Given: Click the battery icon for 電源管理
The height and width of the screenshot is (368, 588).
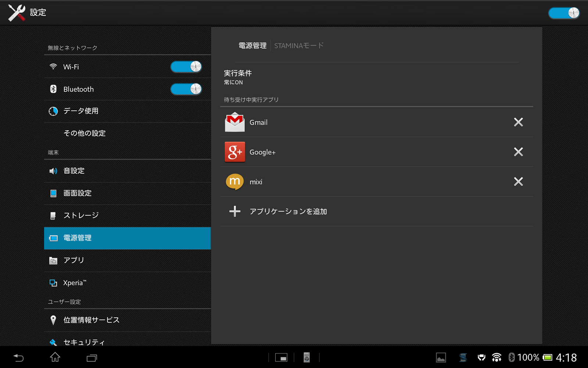Looking at the screenshot, I should click(x=53, y=238).
